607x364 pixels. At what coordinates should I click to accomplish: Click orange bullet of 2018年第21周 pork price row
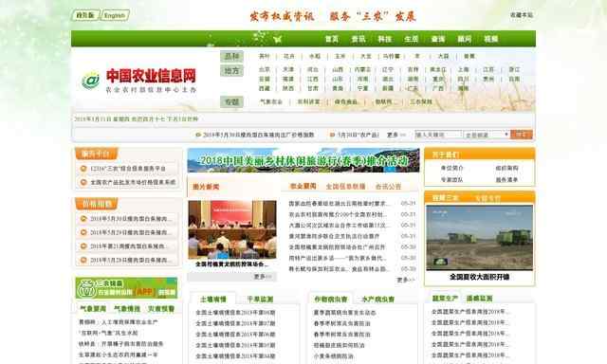pos(83,246)
